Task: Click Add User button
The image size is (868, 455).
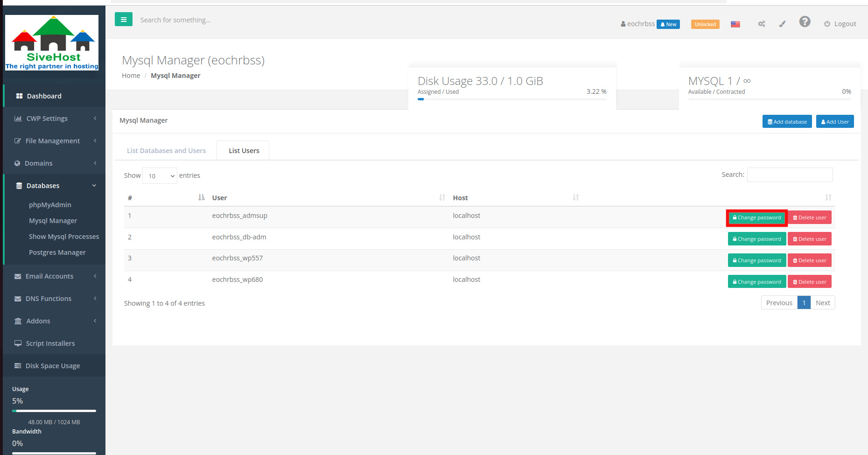Action: tap(835, 121)
